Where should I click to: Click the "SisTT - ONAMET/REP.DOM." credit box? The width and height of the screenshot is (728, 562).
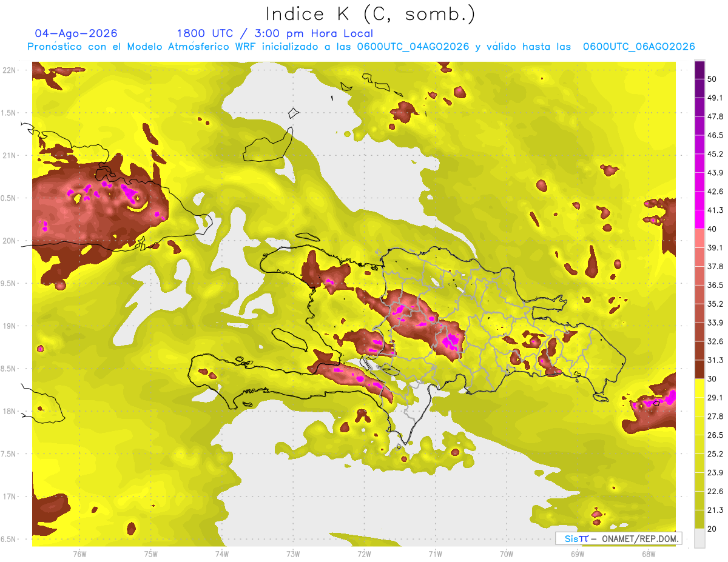(x=618, y=538)
